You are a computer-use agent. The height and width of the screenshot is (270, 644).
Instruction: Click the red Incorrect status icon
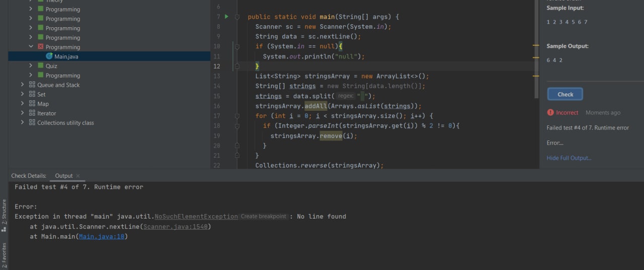[x=550, y=112]
